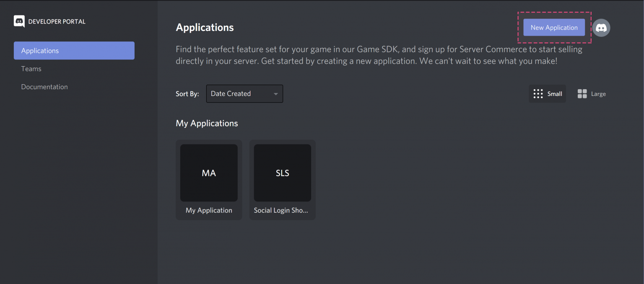Viewport: 644px width, 284px height.
Task: Click the Discord mascot avatar top right
Action: (x=601, y=28)
